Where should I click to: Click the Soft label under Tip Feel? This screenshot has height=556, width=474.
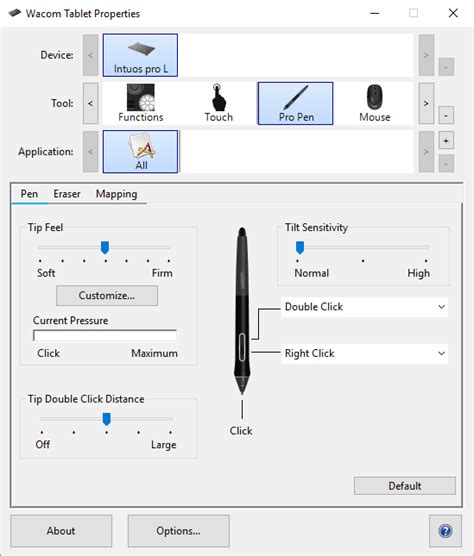(x=46, y=273)
